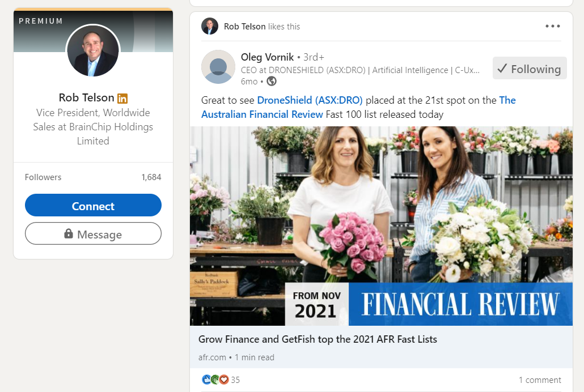Viewport: 584px width, 392px height.
Task: Open the DroneShield (ASX:DRO) link
Action: (310, 100)
